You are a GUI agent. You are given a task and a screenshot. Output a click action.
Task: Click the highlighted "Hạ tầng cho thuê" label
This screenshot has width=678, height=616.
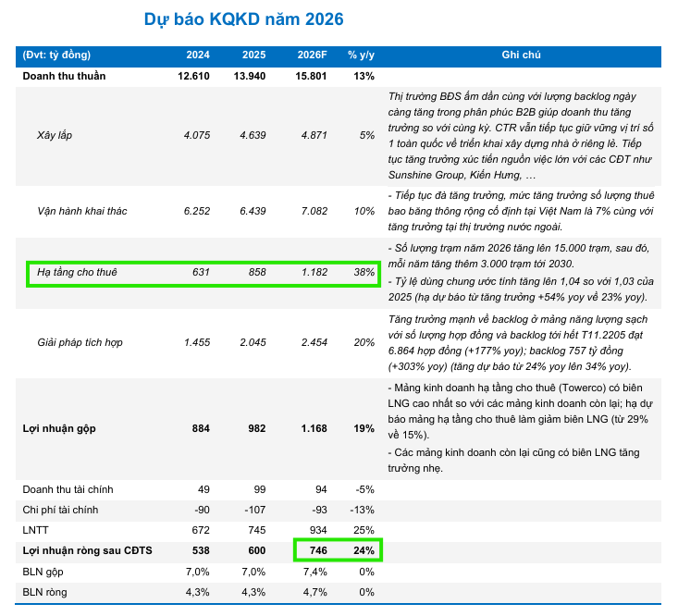[x=77, y=273]
